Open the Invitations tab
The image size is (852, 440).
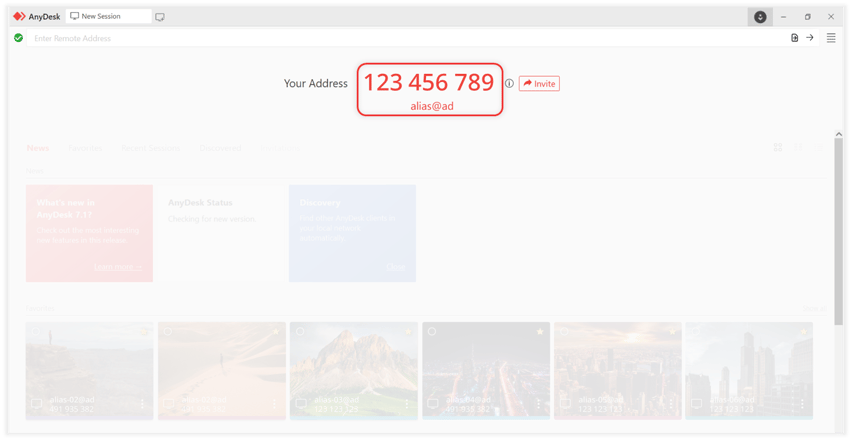[x=280, y=148]
